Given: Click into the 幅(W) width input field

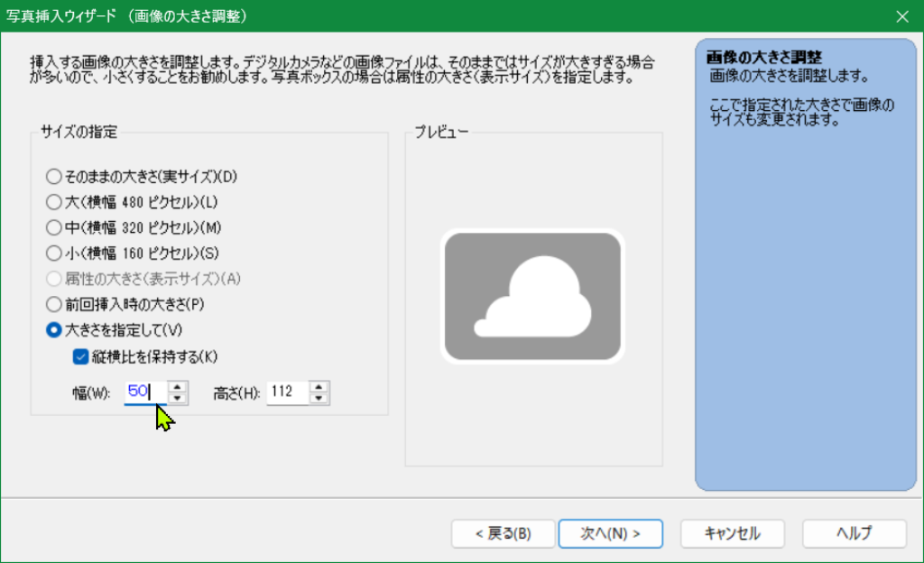Looking at the screenshot, I should 144,392.
